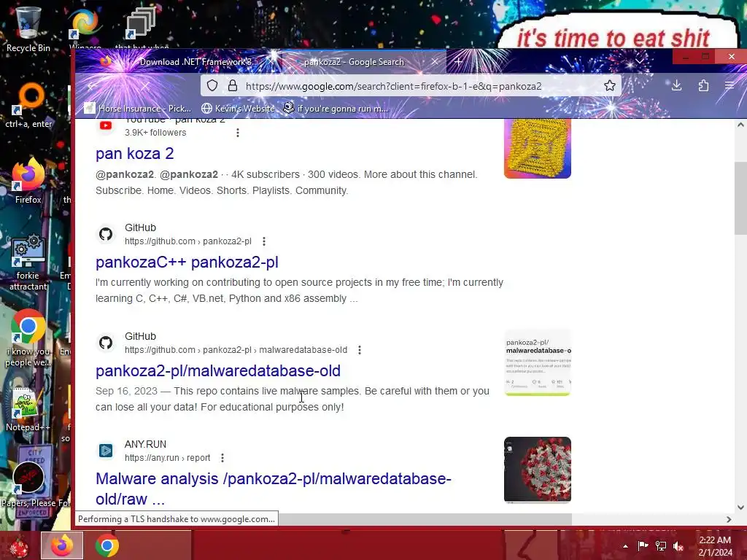747x560 pixels.
Task: Click the horizontal scrollbar right arrow
Action: coord(729,519)
